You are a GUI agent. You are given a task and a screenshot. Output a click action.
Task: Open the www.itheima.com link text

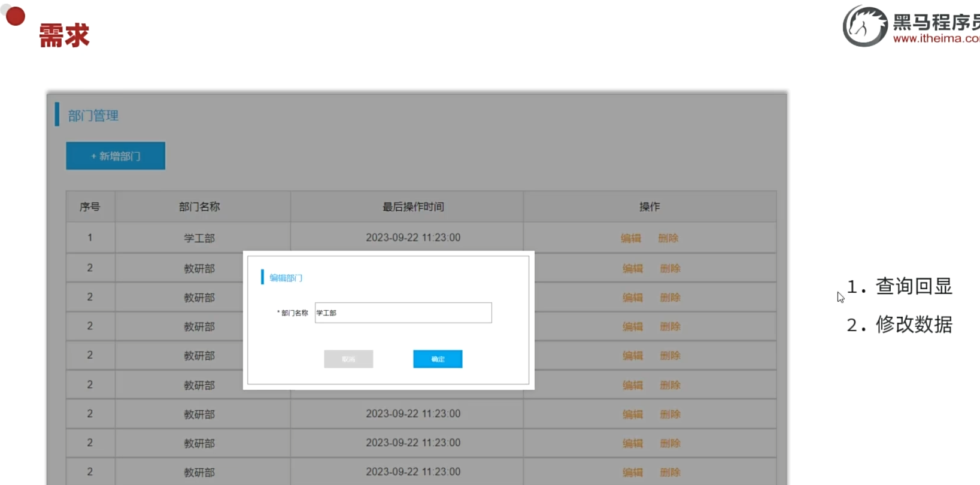pos(936,38)
